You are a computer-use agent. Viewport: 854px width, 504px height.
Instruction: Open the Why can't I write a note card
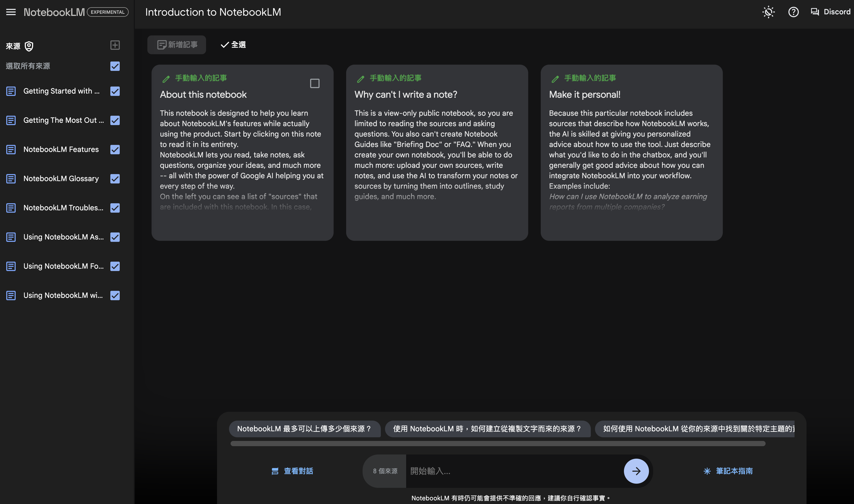click(x=437, y=153)
